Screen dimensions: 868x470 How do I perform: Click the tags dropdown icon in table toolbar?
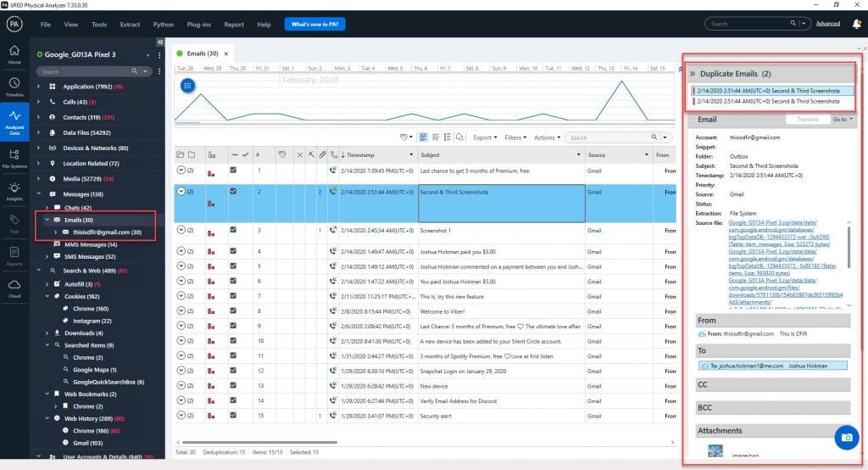tap(406, 137)
